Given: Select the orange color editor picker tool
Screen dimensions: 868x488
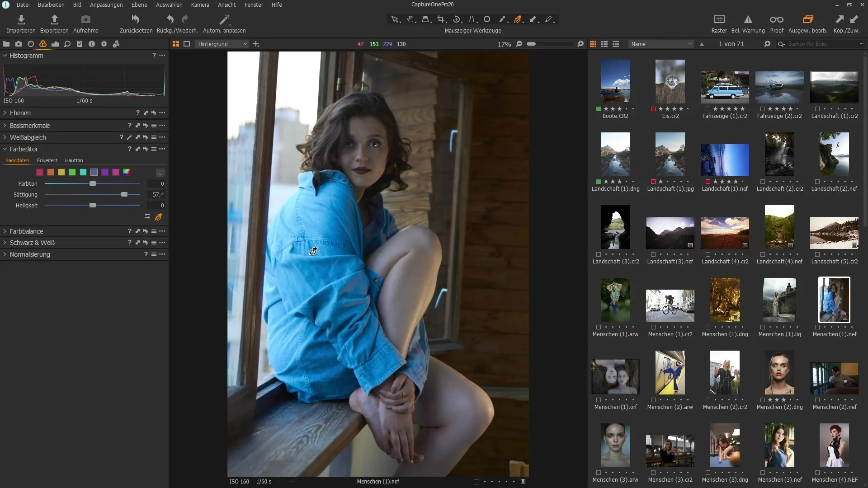Looking at the screenshot, I should (518, 19).
